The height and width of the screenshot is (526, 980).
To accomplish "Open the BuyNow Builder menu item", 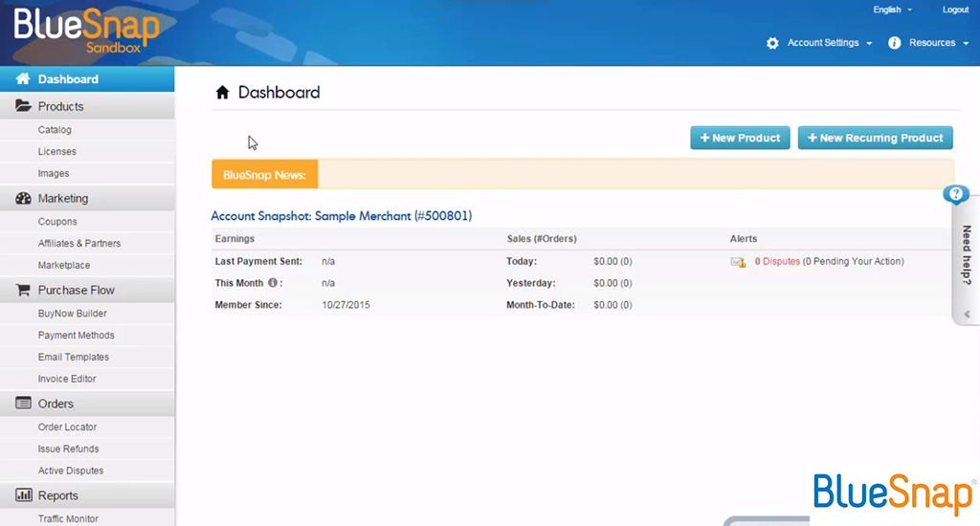I will point(73,314).
